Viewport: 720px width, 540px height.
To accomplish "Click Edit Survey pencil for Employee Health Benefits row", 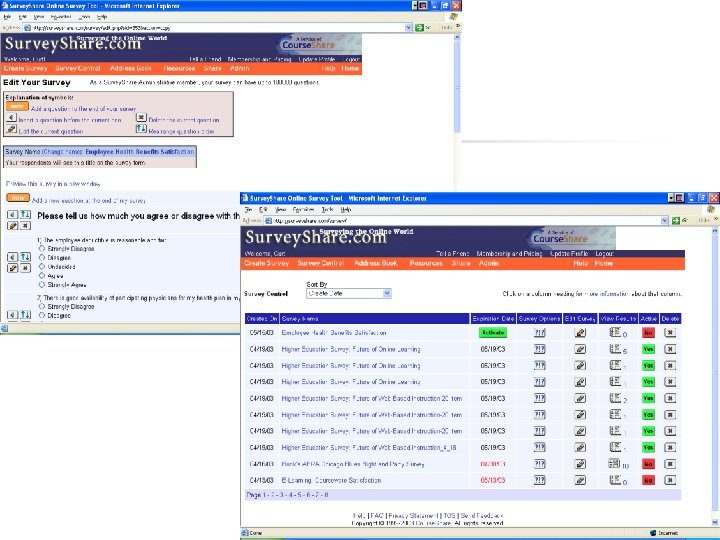I will pyautogui.click(x=580, y=332).
